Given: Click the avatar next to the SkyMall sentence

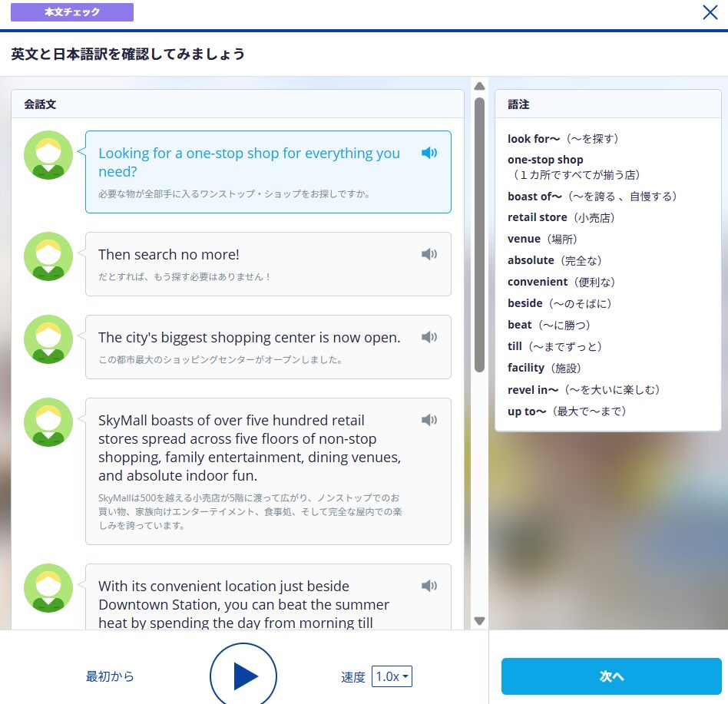Looking at the screenshot, I should click(49, 422).
